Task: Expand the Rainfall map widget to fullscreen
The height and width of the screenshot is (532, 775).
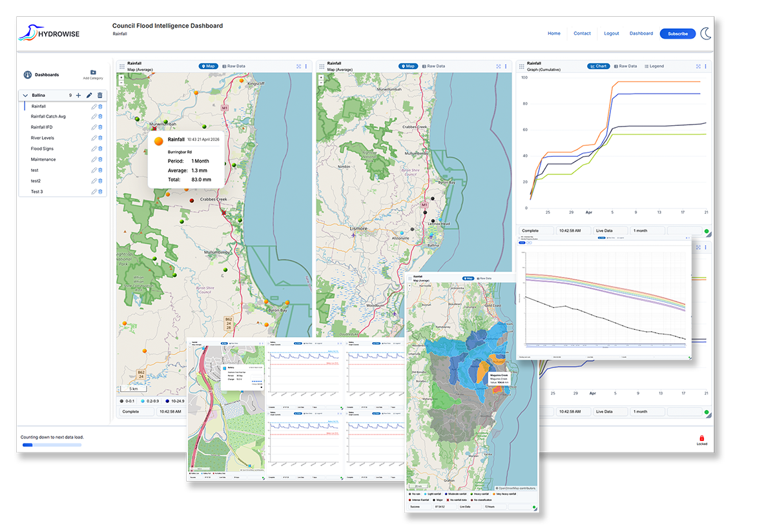Action: coord(298,66)
